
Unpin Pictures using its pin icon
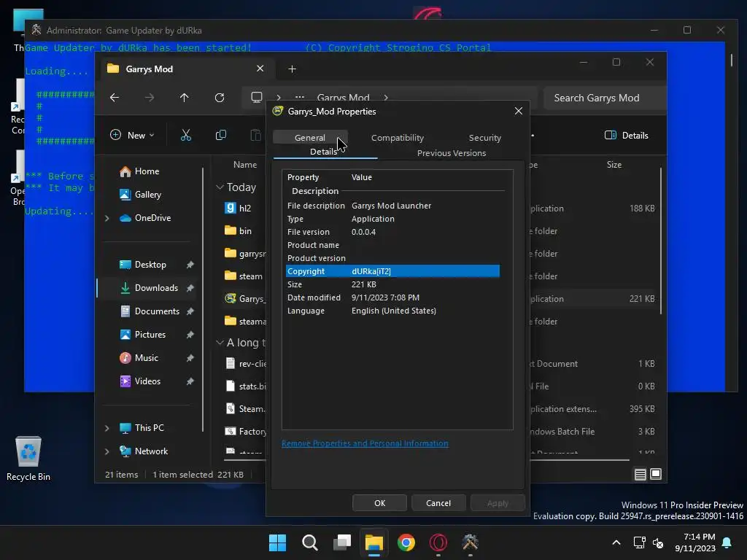coord(190,335)
